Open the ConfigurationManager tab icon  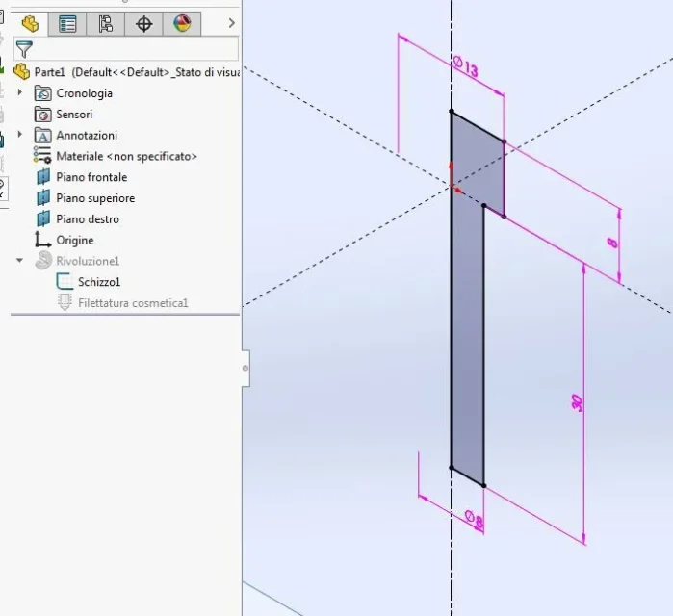[x=106, y=24]
